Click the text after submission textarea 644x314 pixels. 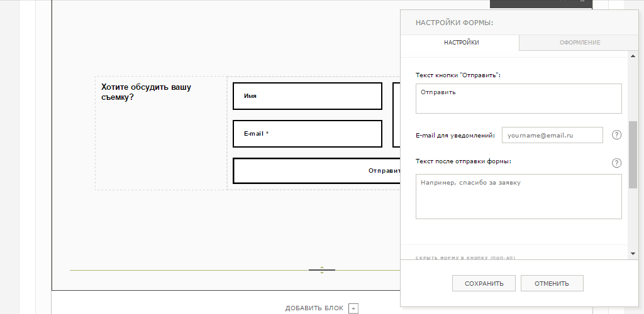pos(518,197)
